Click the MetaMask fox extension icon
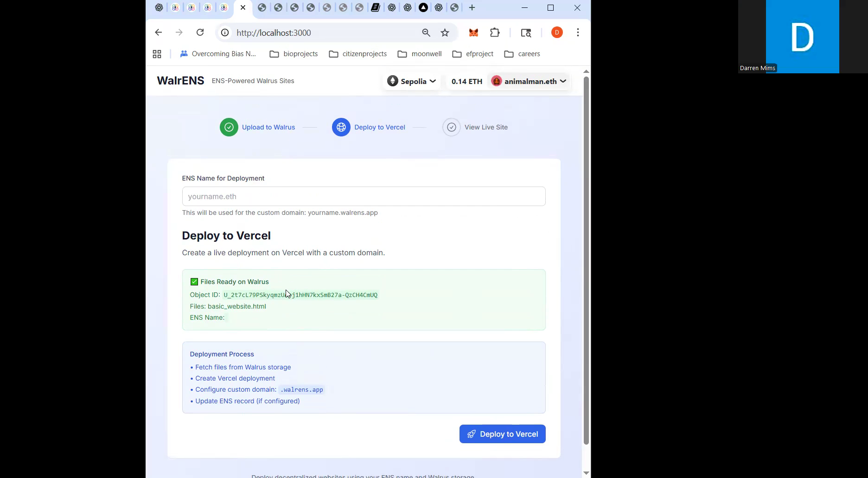868x478 pixels. 473,32
